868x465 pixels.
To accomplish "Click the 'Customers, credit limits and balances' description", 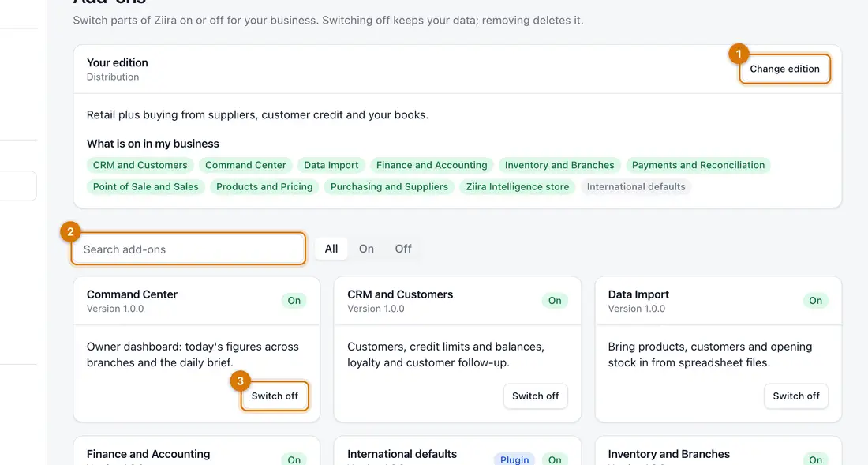I will pos(446,354).
